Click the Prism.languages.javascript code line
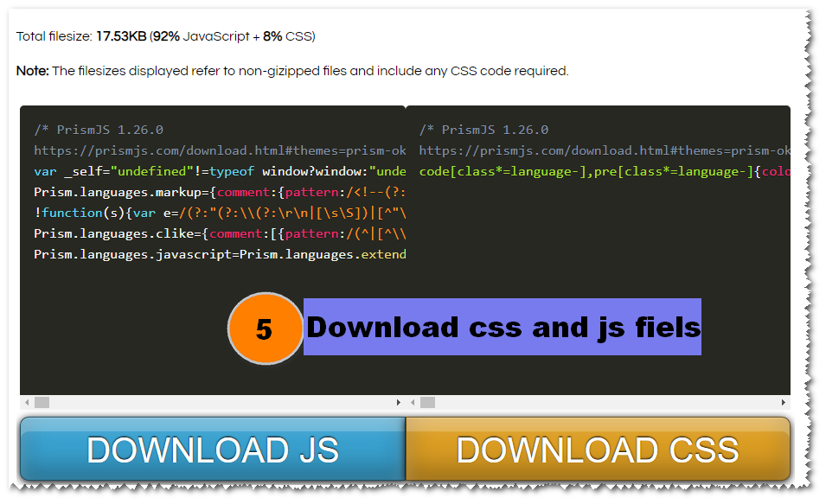This screenshot has width=826, height=504. coord(220,254)
